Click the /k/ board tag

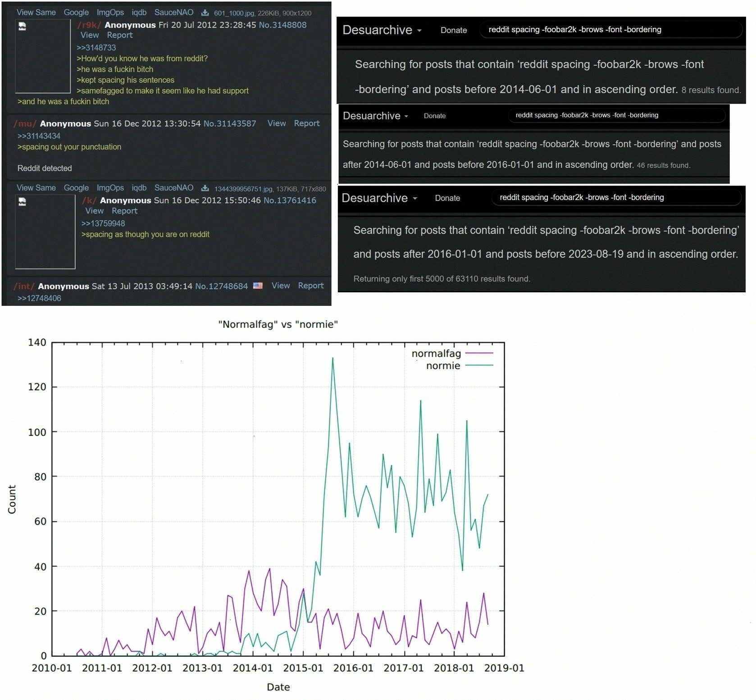(x=89, y=200)
